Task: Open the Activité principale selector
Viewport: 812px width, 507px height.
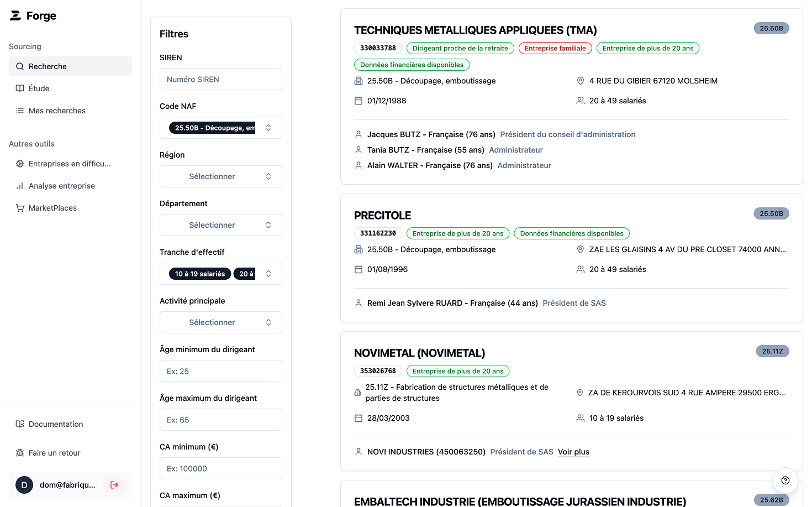Action: coord(221,322)
